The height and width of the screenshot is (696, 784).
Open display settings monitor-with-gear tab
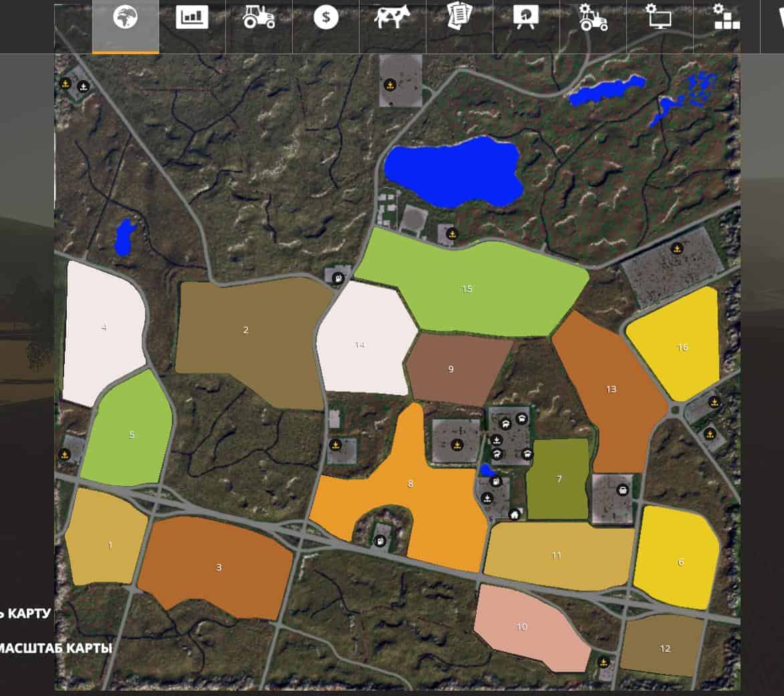pyautogui.click(x=660, y=18)
